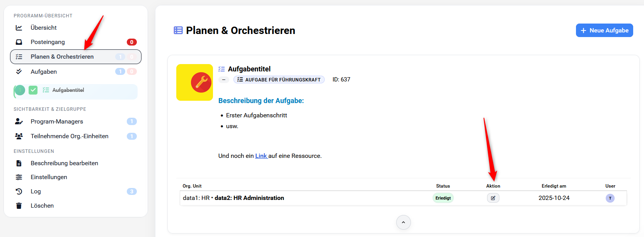
Task: Click the Beschreibung bearbeiten document icon
Action: click(x=19, y=163)
